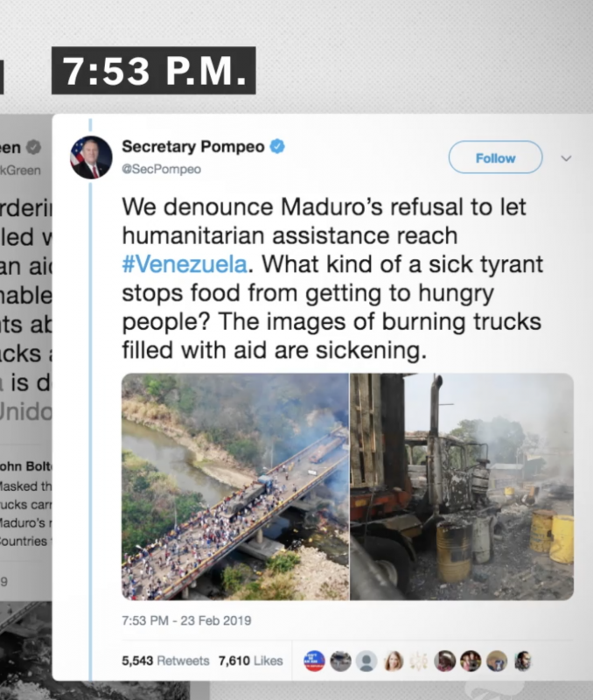593x700 pixels.
Task: Click the 7:53 P.M. time label
Action: (153, 71)
